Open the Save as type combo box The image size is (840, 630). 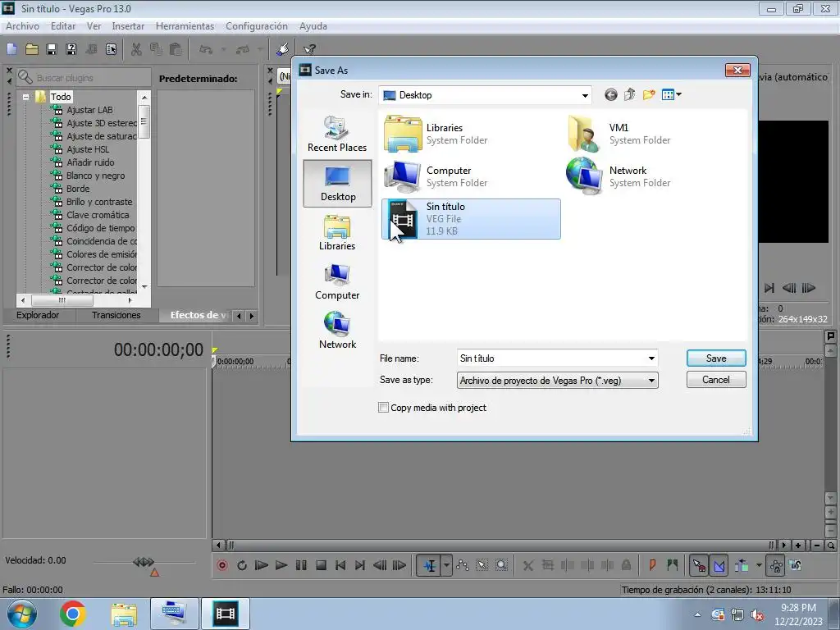[x=557, y=381]
